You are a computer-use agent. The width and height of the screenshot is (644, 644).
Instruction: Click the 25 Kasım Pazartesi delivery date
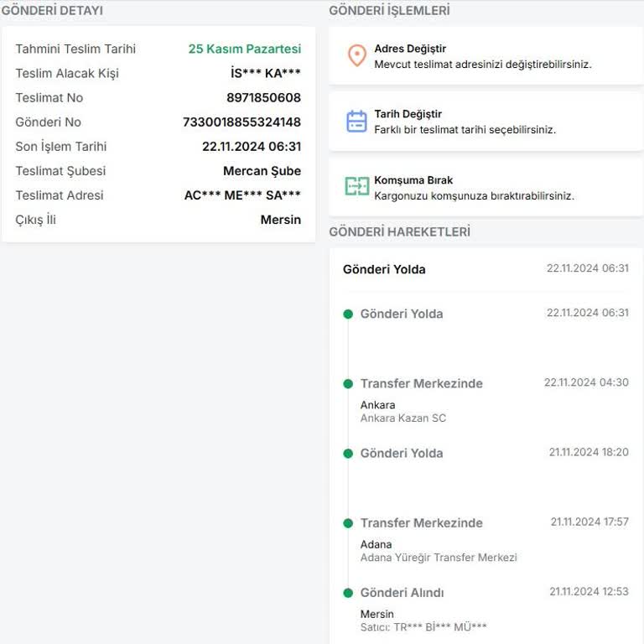click(244, 49)
